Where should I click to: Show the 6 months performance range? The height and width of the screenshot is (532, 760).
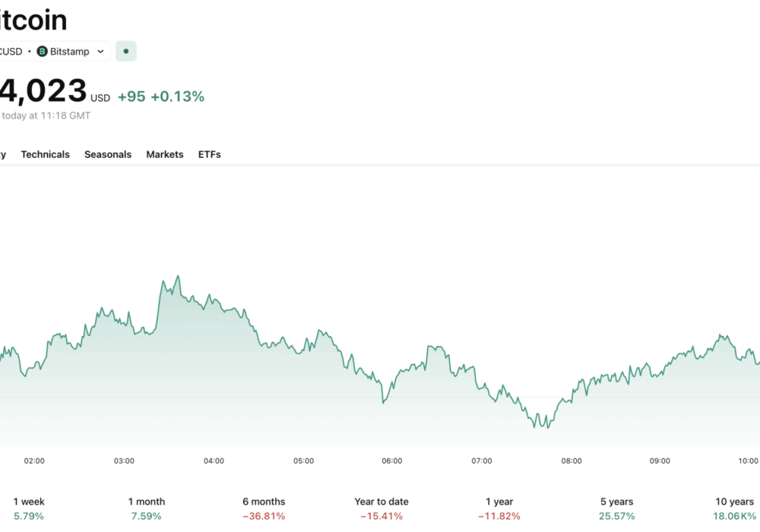(x=264, y=508)
